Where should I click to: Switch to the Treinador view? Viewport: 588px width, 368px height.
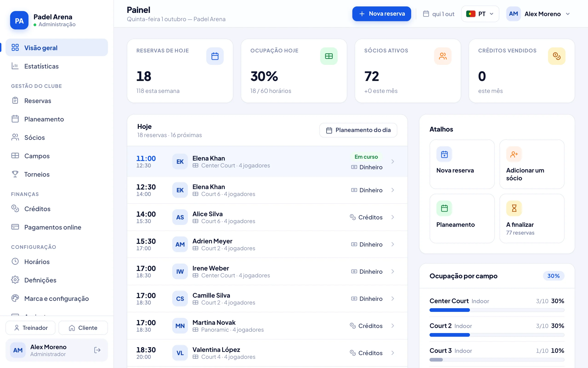(31, 328)
